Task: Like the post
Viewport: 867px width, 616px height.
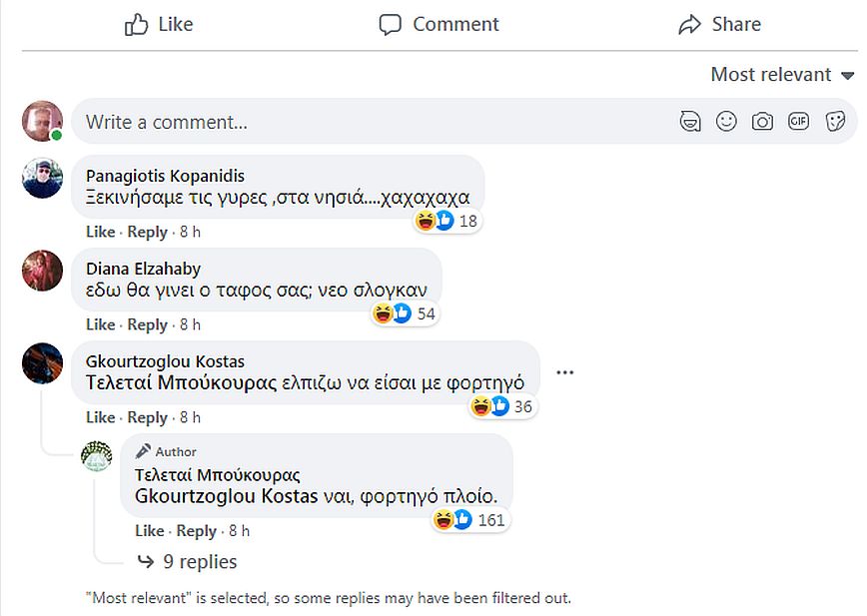Action: [x=159, y=24]
